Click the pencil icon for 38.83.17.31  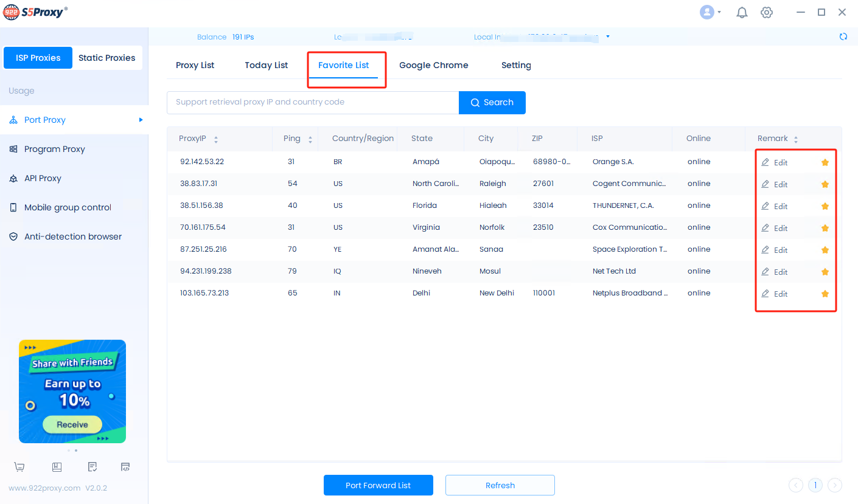pyautogui.click(x=766, y=184)
